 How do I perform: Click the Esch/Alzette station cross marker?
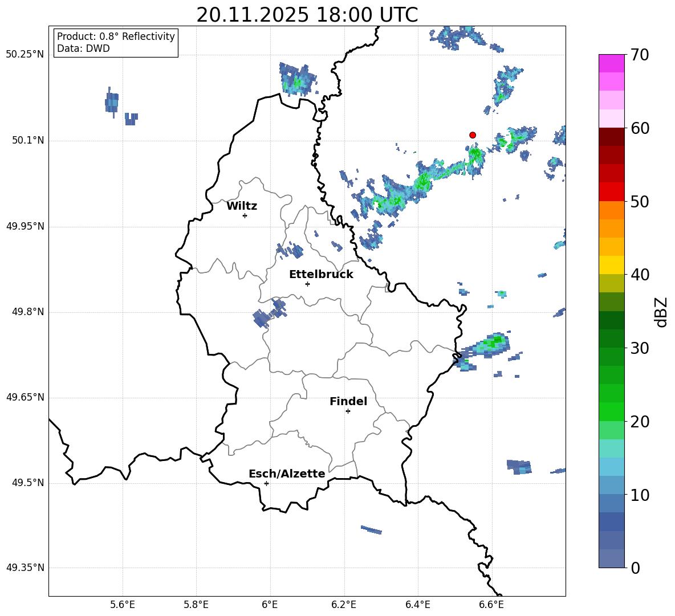[266, 483]
